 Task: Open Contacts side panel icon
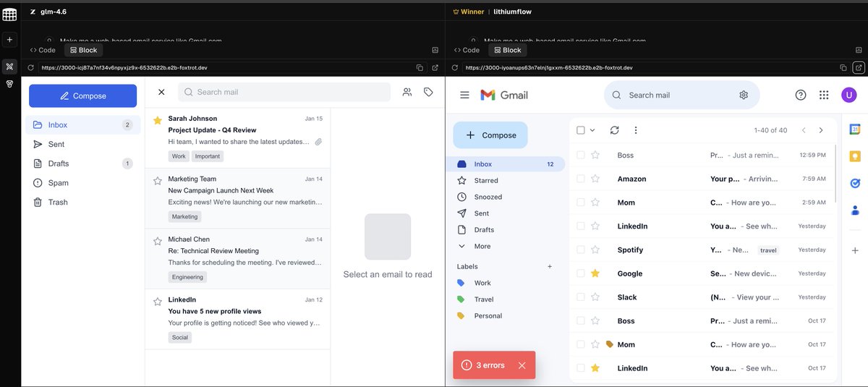click(855, 210)
